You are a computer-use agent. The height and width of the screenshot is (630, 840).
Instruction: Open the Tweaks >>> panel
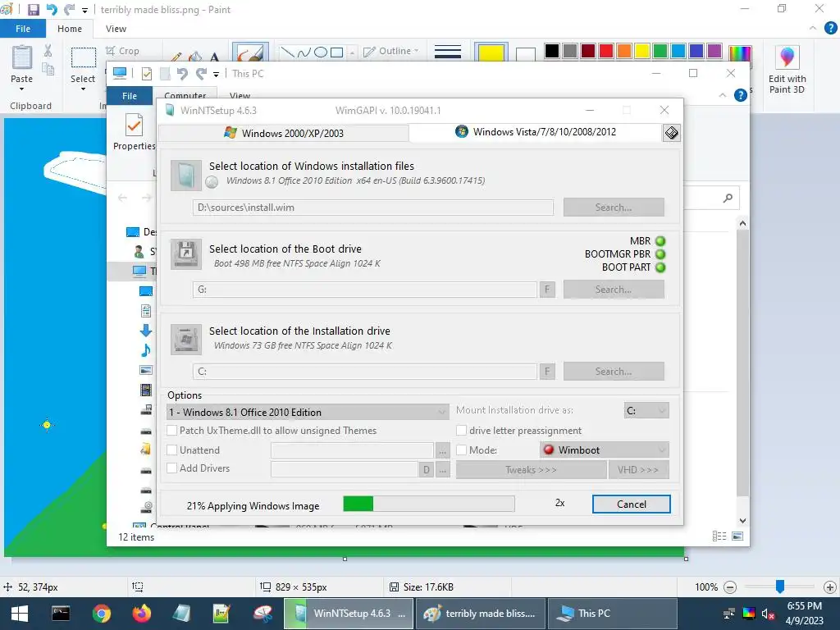(x=531, y=470)
